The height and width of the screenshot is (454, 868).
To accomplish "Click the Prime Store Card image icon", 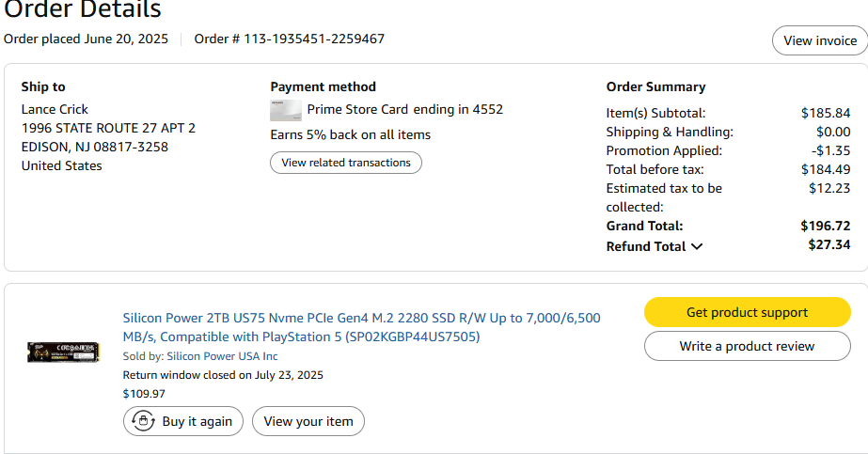I will 286,110.
